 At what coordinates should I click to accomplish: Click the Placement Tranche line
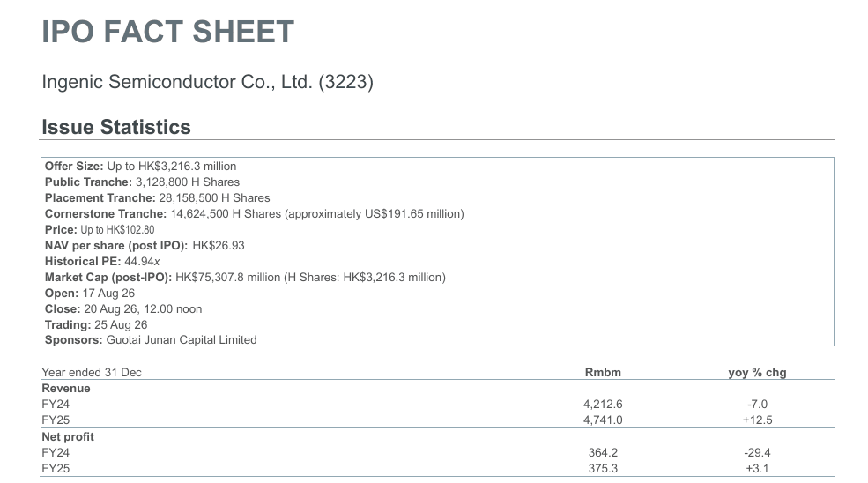pos(157,197)
